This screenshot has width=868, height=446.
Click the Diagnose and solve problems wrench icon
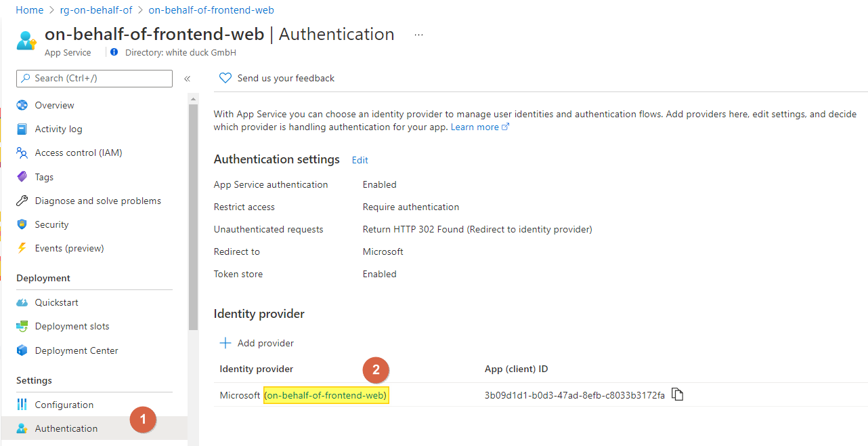[x=22, y=201]
